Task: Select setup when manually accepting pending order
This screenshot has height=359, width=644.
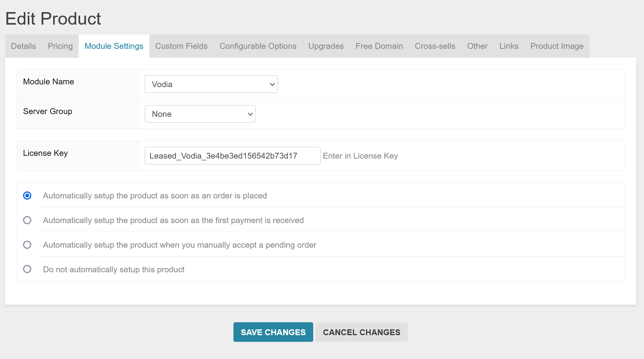Action: (x=27, y=245)
